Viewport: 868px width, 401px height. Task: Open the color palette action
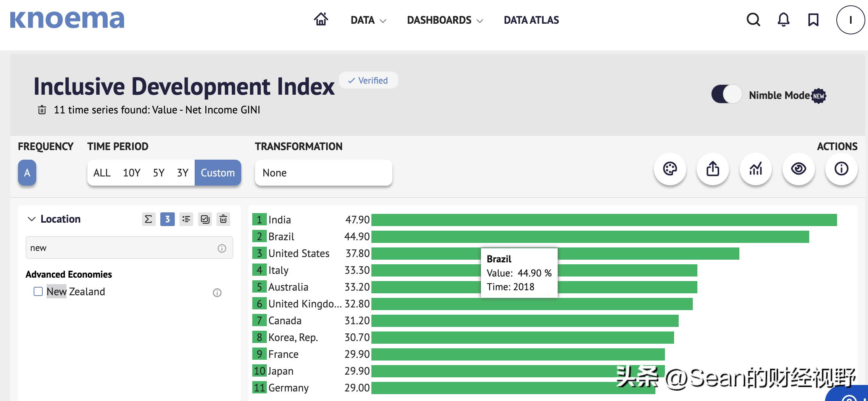[x=670, y=169]
